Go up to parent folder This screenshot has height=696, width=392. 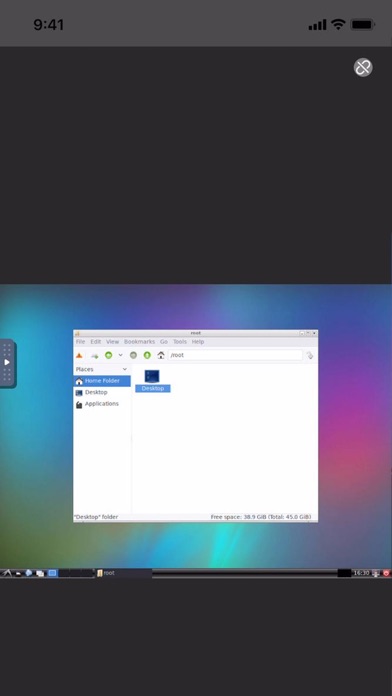tap(147, 355)
